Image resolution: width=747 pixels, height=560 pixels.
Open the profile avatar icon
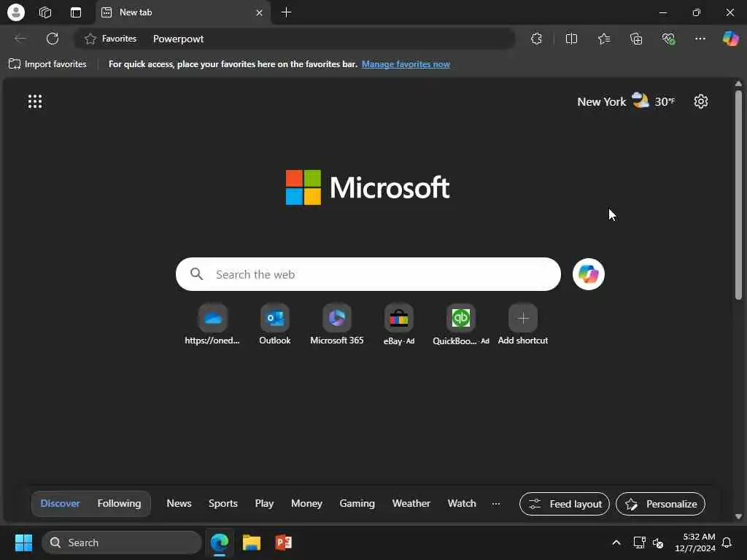pyautogui.click(x=16, y=12)
